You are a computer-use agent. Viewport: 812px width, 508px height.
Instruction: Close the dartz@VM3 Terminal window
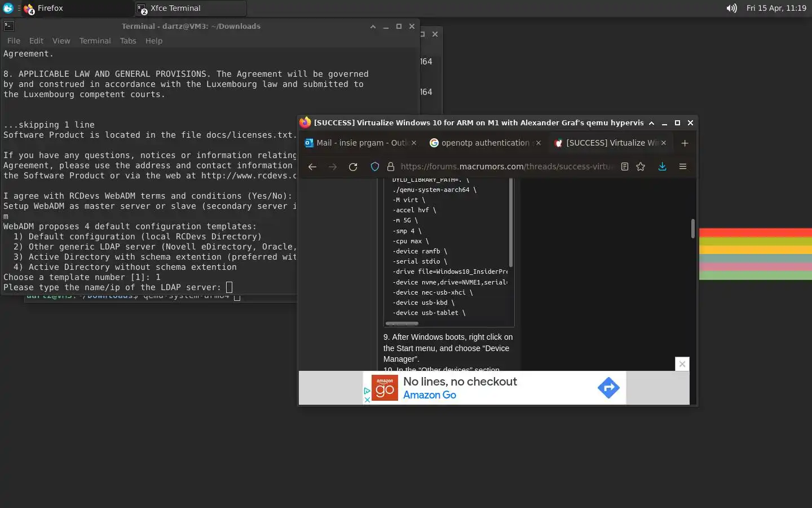click(x=412, y=27)
